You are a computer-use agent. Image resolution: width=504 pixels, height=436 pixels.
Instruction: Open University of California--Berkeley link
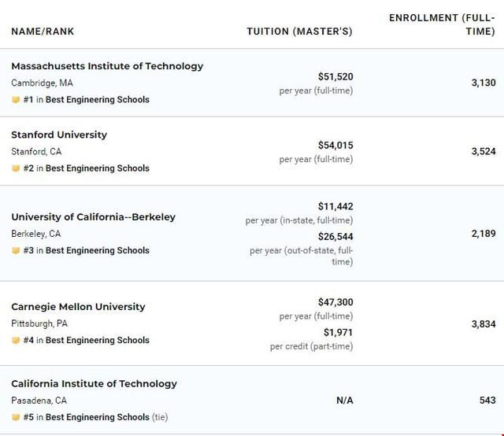click(x=93, y=217)
